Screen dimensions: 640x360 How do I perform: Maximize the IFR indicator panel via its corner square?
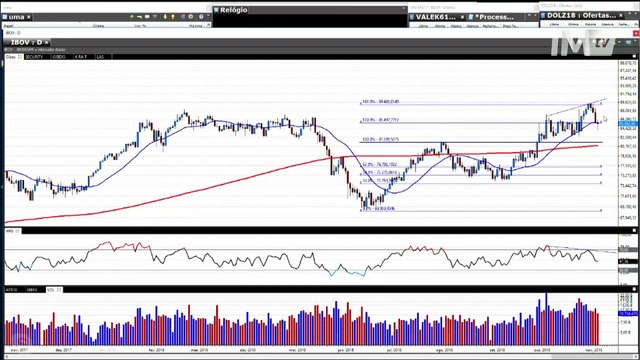pyautogui.click(x=634, y=231)
